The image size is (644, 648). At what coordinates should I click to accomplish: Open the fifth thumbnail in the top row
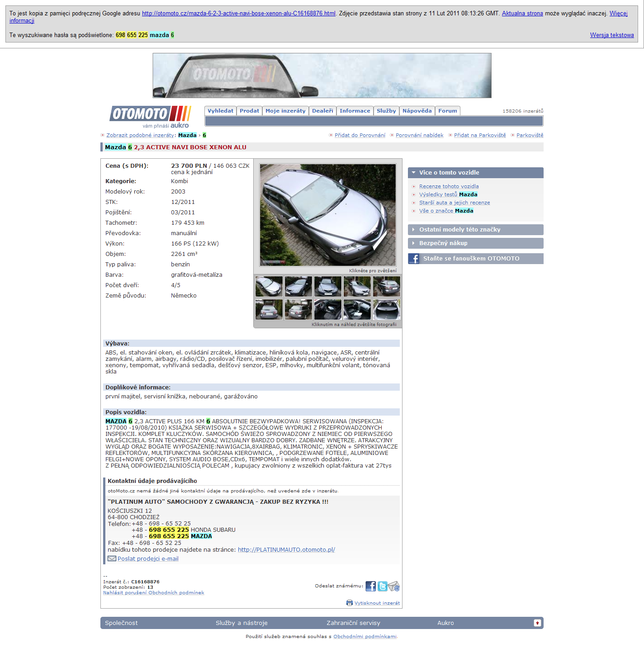(x=387, y=286)
